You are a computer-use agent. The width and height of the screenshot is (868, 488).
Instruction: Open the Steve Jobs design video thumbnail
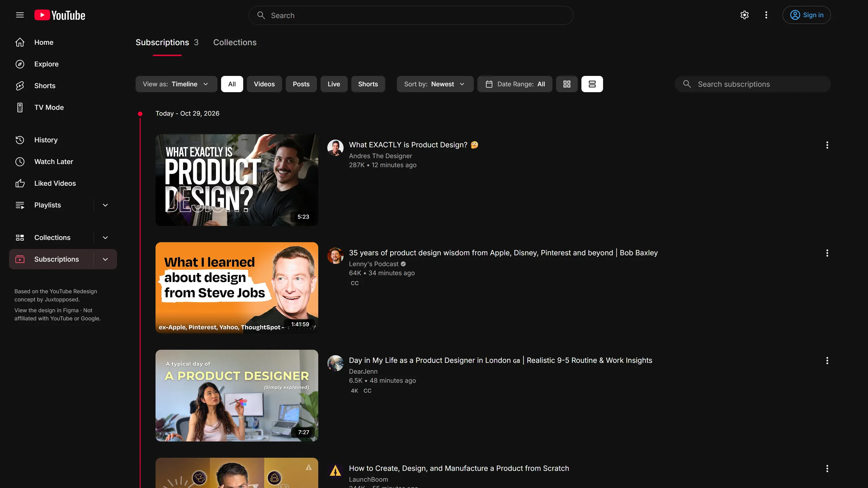pos(237,288)
